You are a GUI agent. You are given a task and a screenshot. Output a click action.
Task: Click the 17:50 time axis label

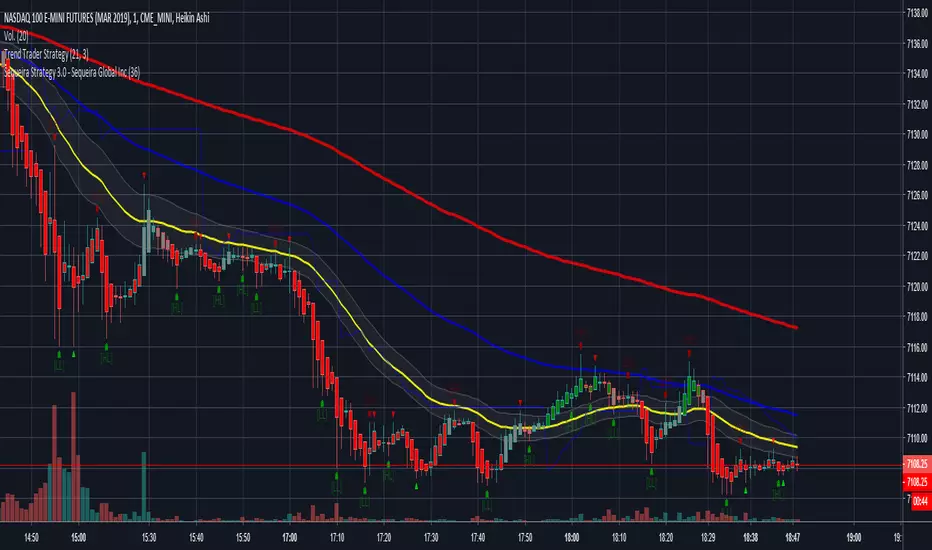coord(525,538)
